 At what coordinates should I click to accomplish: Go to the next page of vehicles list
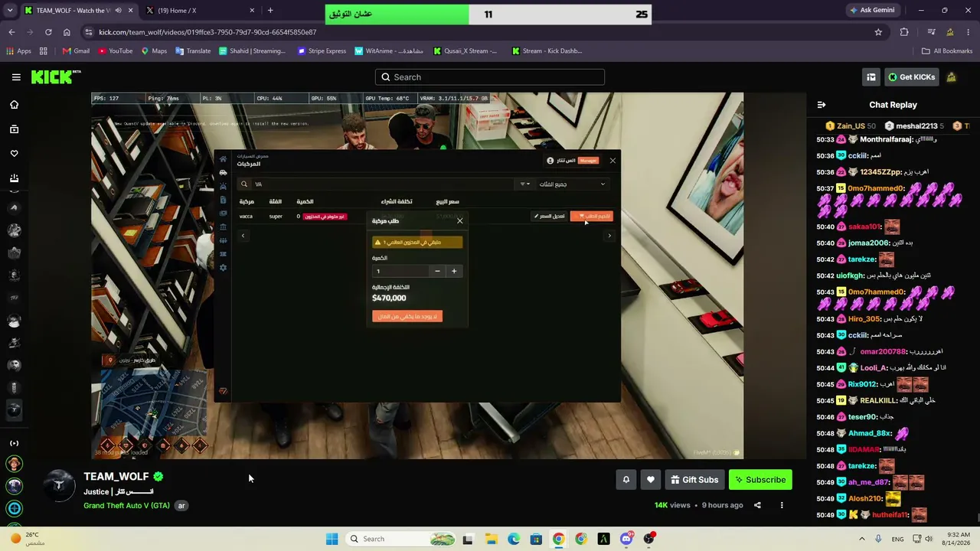pyautogui.click(x=609, y=236)
